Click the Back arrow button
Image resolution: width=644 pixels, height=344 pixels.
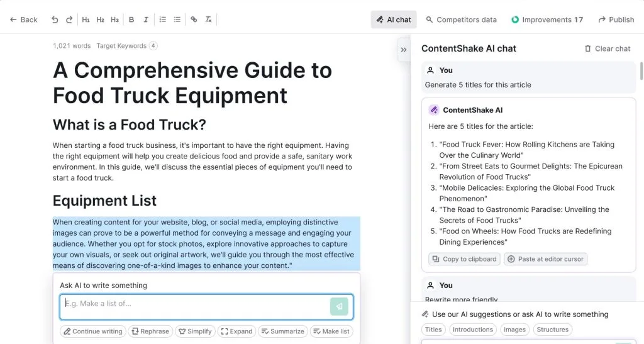tap(23, 19)
